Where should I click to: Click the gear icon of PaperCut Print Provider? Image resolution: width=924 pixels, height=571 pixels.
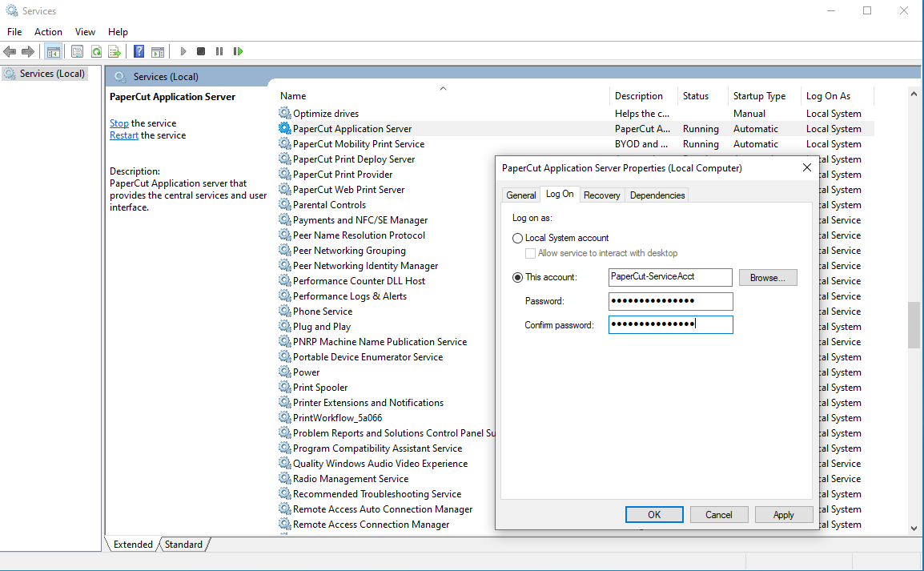pyautogui.click(x=285, y=175)
